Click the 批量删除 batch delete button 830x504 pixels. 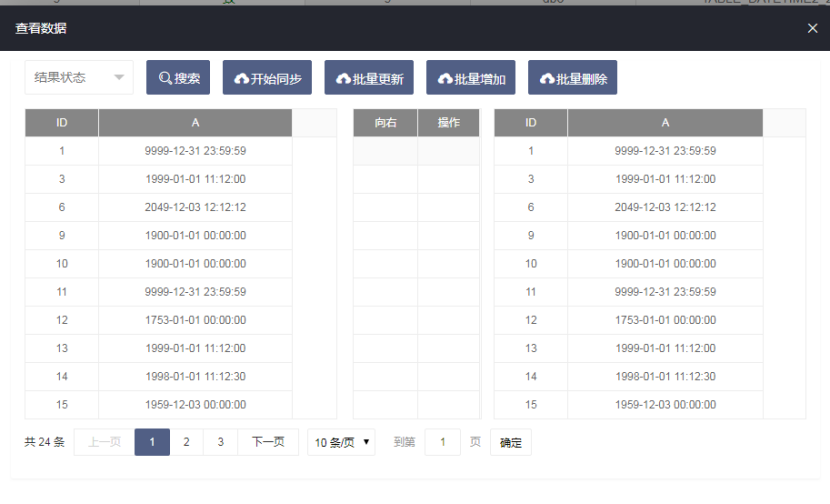point(573,79)
